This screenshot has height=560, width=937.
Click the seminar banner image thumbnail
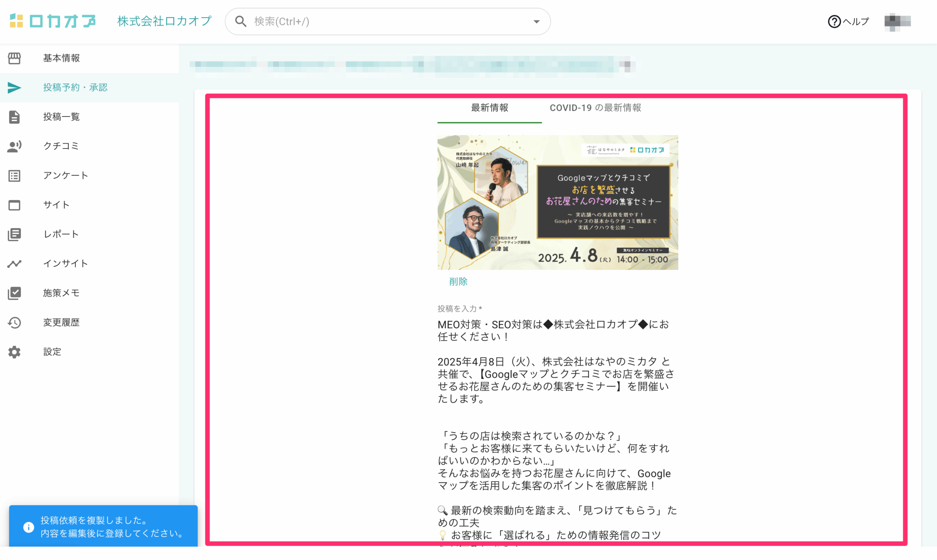pyautogui.click(x=557, y=203)
